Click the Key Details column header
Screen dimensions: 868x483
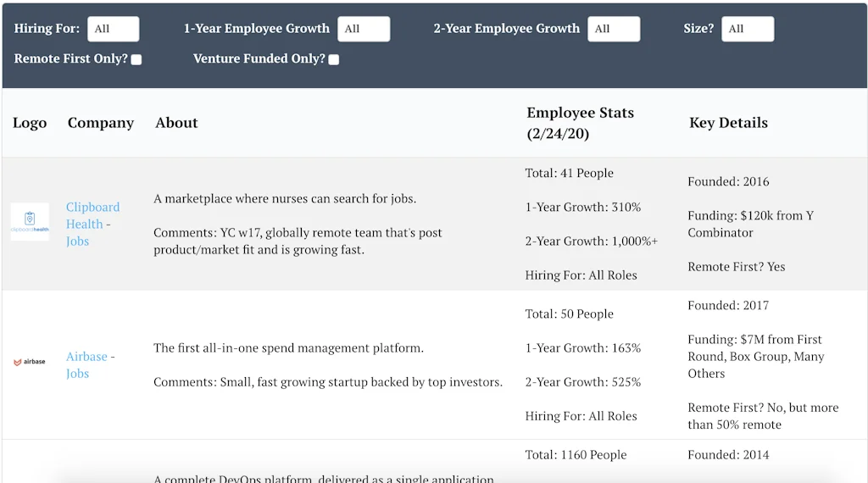tap(728, 123)
